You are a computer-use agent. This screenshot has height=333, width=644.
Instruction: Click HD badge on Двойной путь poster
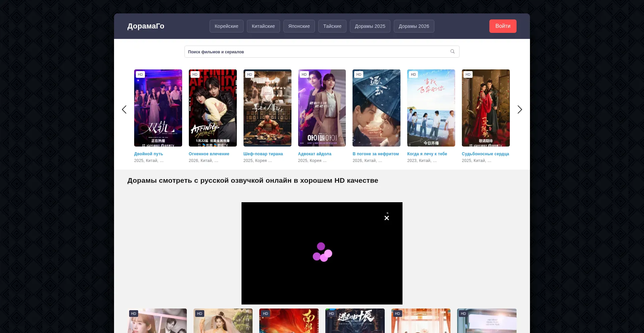[140, 74]
